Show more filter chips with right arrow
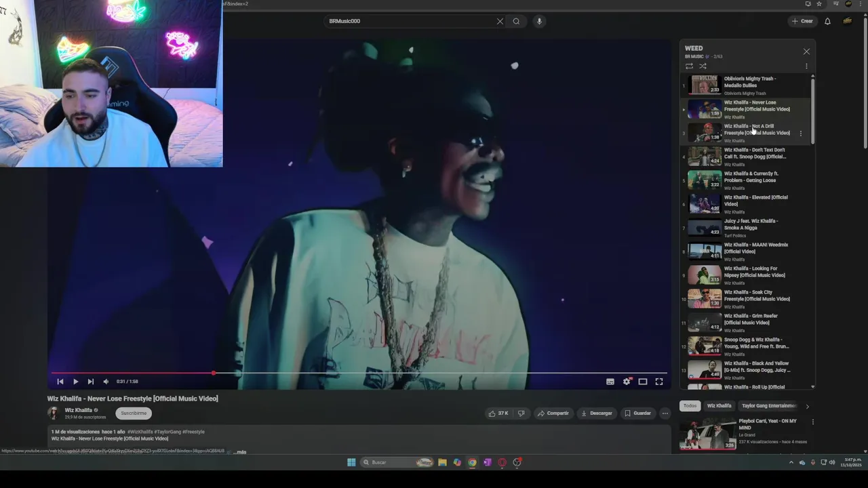 (807, 406)
